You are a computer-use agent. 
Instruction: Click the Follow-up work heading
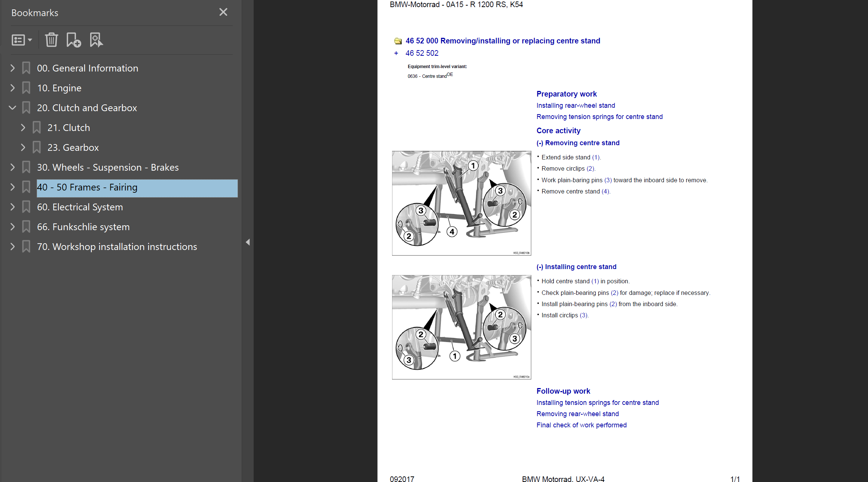pyautogui.click(x=563, y=391)
